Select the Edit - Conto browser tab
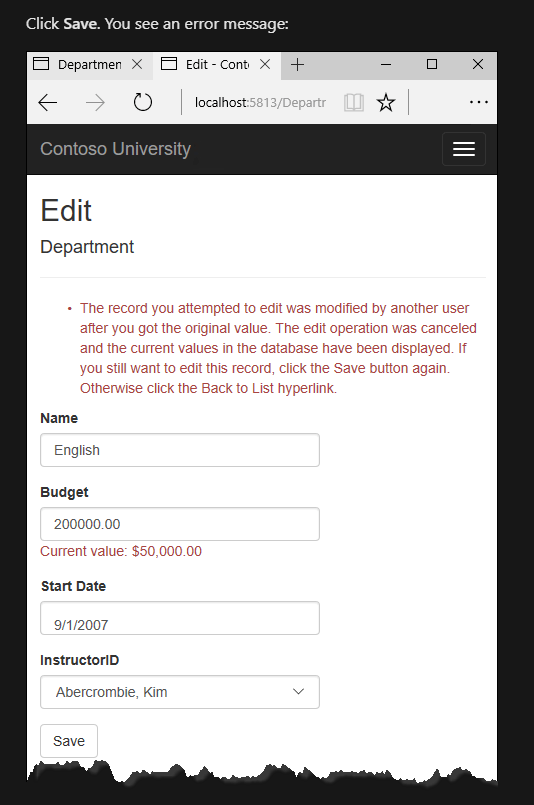This screenshot has width=534, height=805. coord(207,65)
